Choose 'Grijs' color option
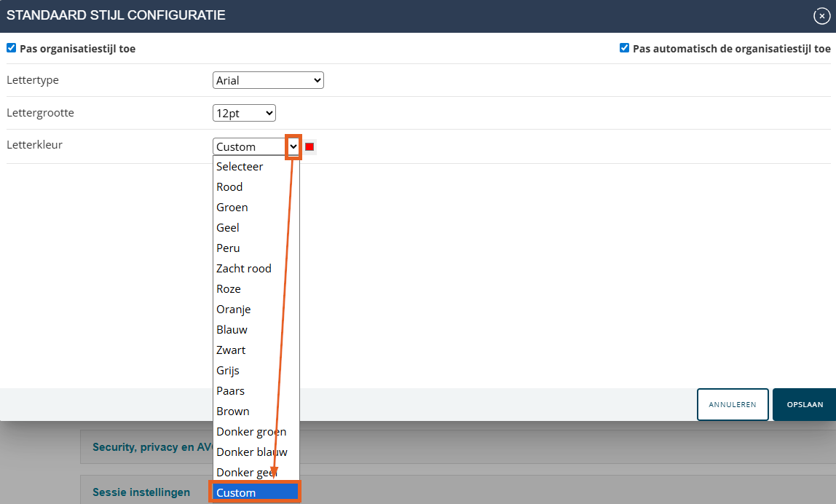Viewport: 836px width, 504px height. tap(256, 370)
